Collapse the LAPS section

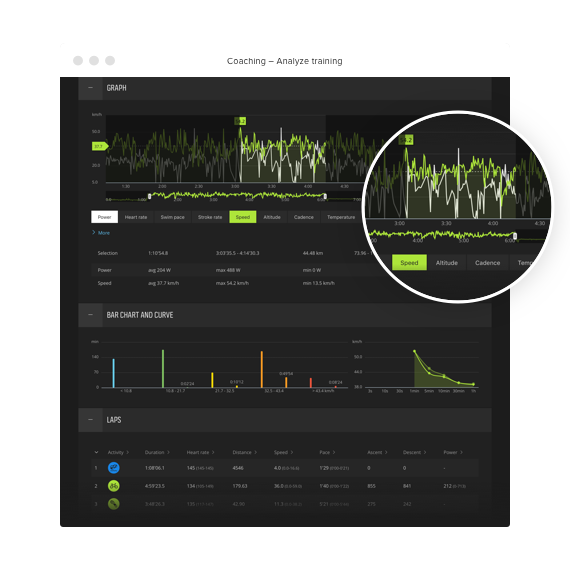(x=91, y=420)
